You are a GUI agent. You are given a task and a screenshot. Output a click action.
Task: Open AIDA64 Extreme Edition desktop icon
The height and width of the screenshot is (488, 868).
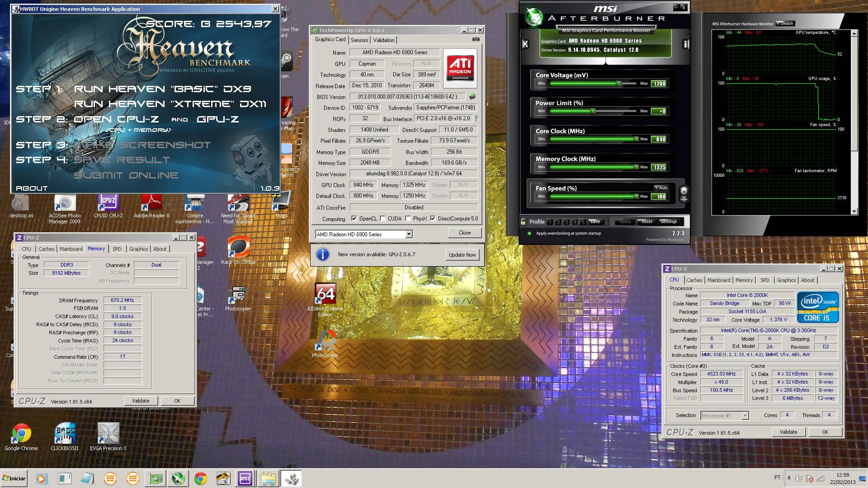point(325,300)
